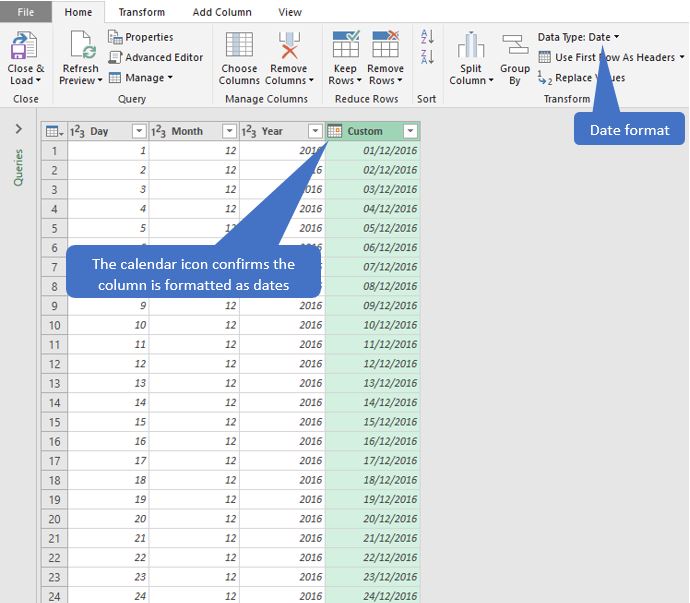Open the File tab
Viewport: 690px width, 603px height.
tap(26, 12)
